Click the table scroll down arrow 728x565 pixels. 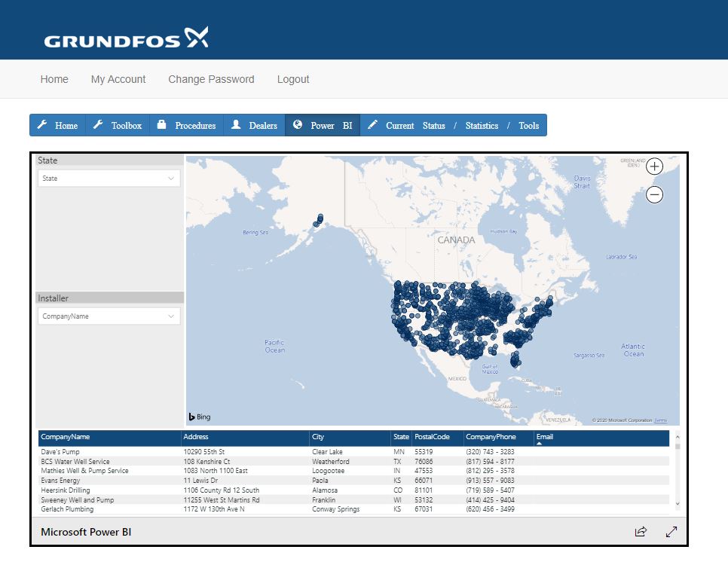coord(678,504)
